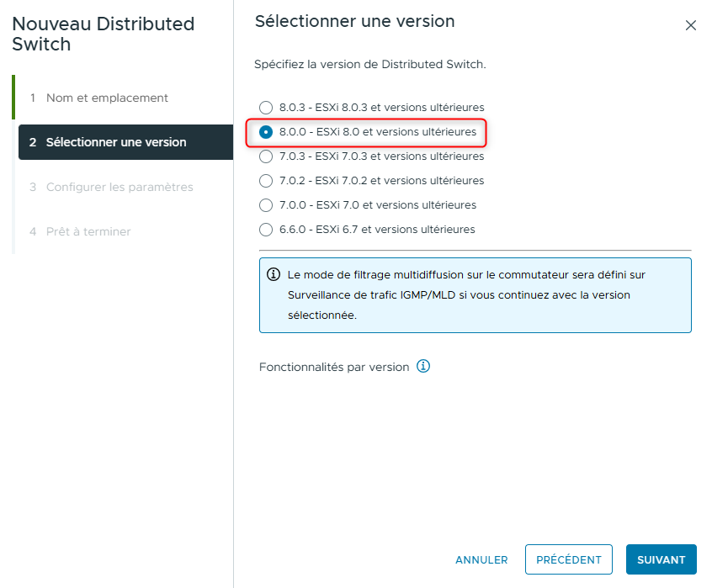The image size is (712, 588).
Task: Open step 4 Prêt à terminer
Action: pos(87,231)
